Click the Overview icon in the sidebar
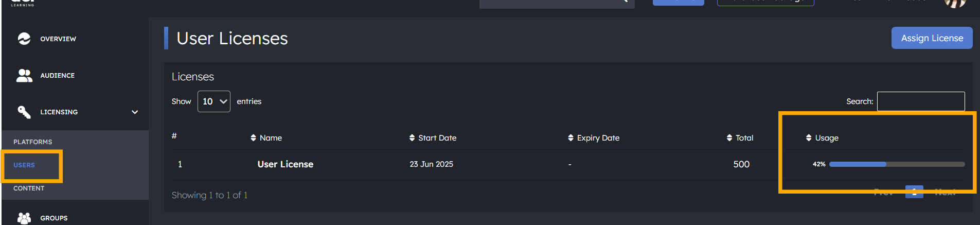Viewport: 980px width, 225px height. pos(24,39)
